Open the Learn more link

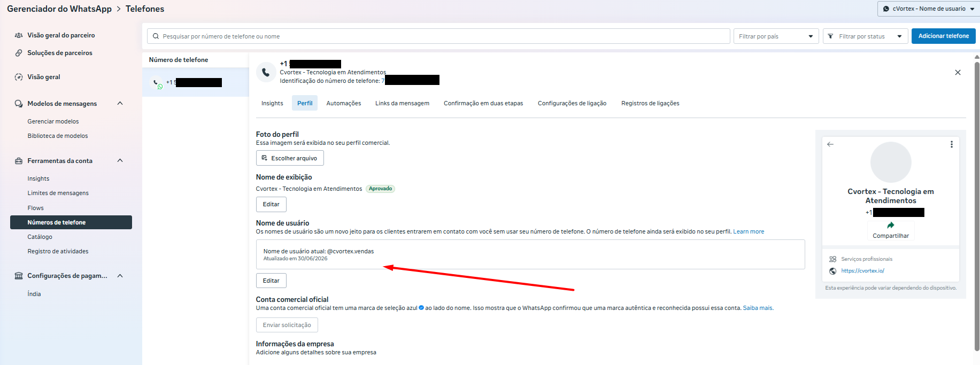(748, 231)
